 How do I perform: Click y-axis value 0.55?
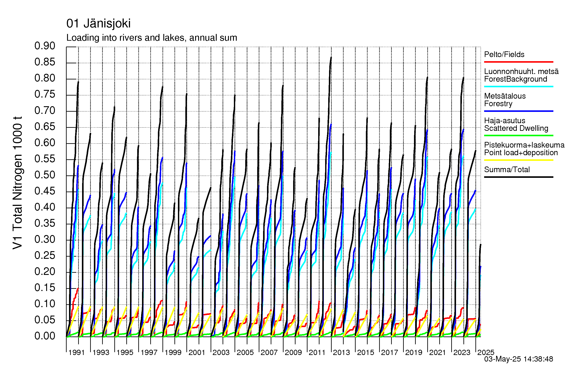(x=45, y=159)
